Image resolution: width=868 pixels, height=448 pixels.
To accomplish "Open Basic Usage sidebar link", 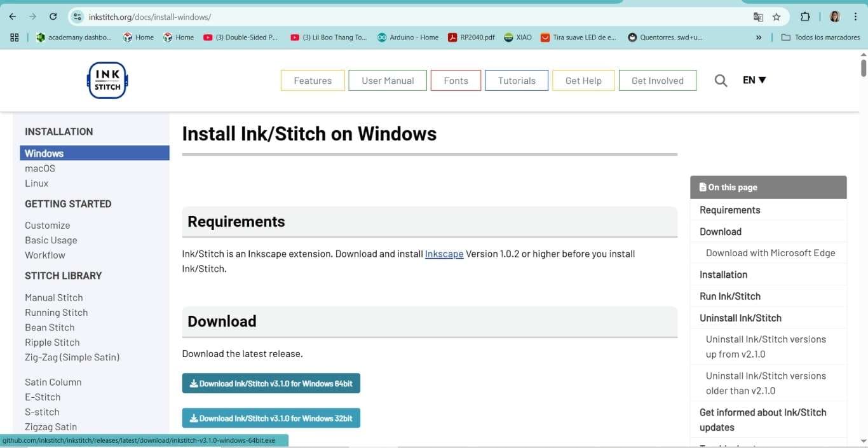I will 51,240.
